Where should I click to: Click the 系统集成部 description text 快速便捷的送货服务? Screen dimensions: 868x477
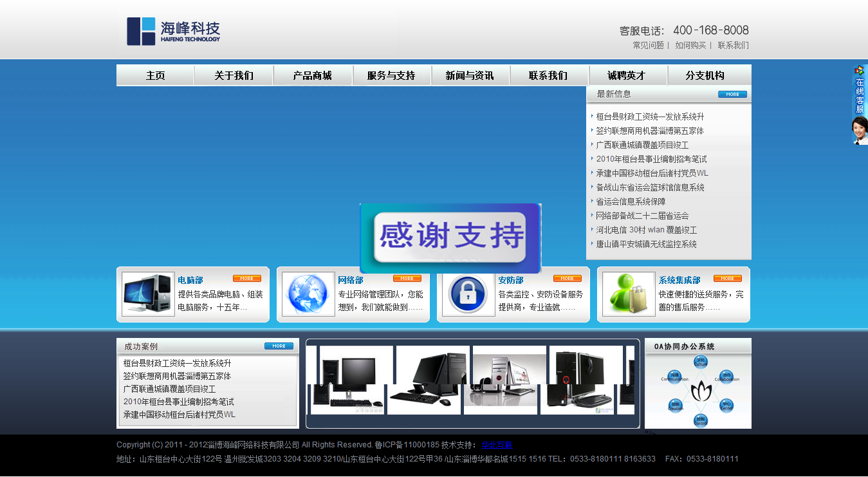[x=701, y=301]
